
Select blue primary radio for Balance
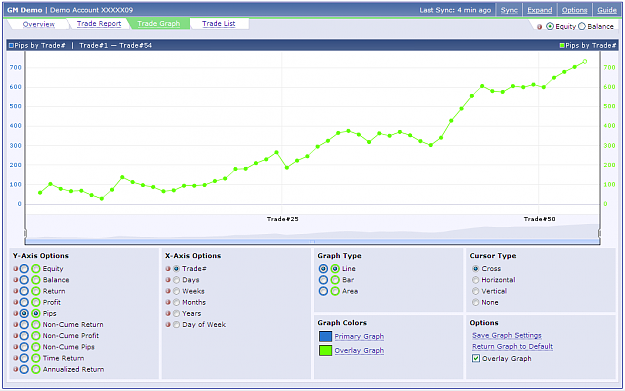24,280
